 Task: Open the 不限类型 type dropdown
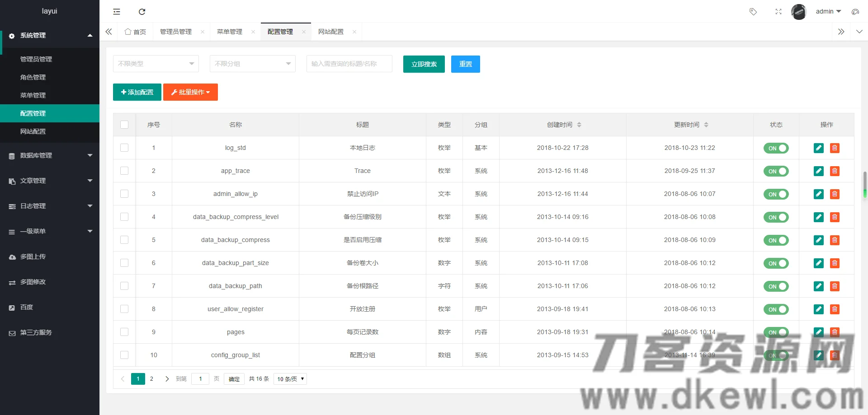[156, 64]
